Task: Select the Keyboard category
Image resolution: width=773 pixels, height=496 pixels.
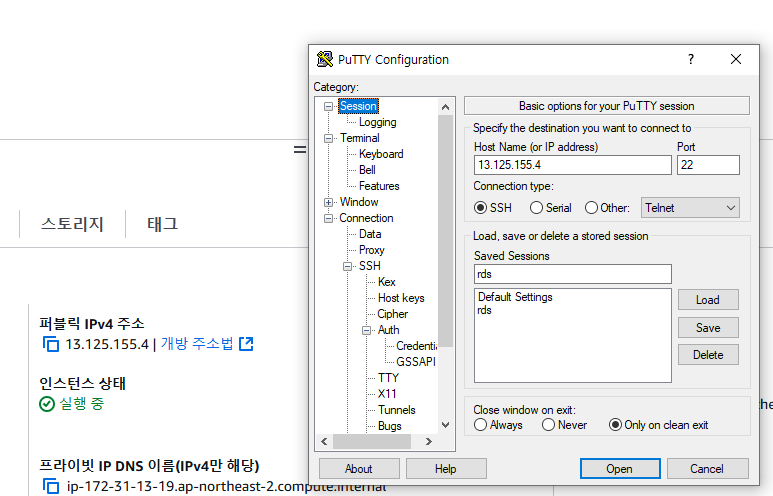Action: (x=381, y=154)
